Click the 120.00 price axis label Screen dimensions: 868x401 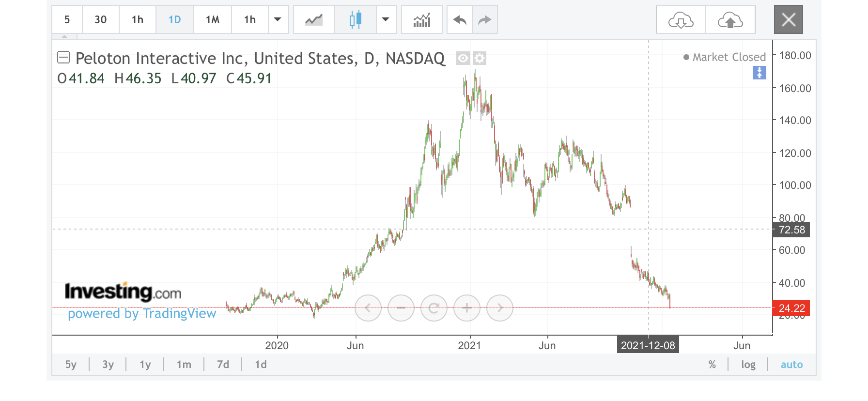coord(795,153)
